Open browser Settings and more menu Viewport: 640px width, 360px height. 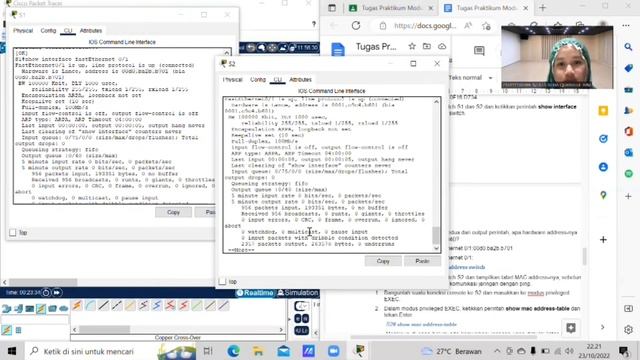[x=626, y=25]
